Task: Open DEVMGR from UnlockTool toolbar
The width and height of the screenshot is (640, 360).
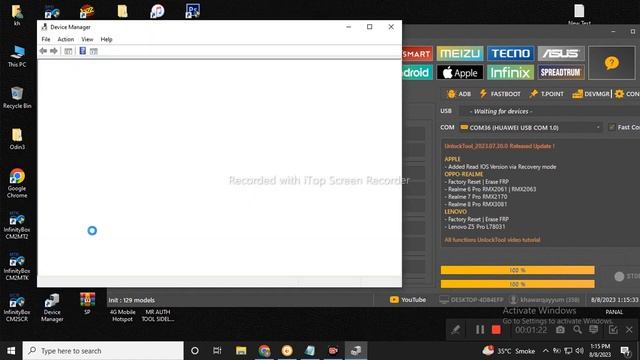Action: coord(591,94)
